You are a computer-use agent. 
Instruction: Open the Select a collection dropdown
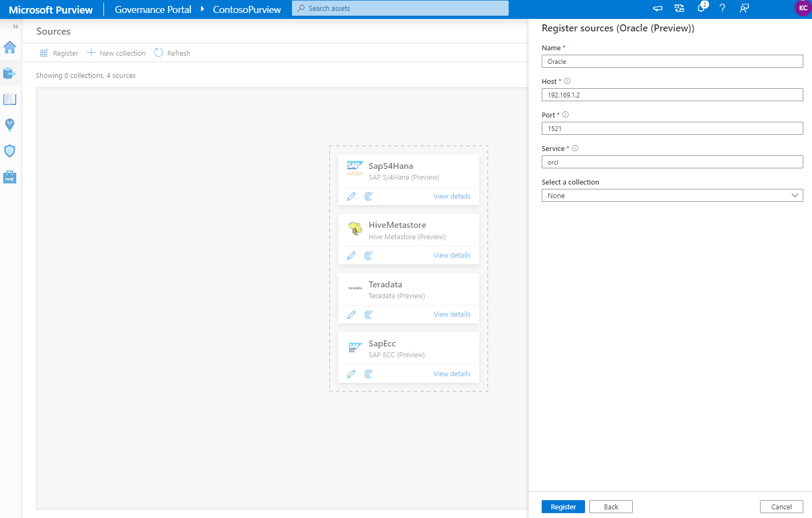coord(672,195)
